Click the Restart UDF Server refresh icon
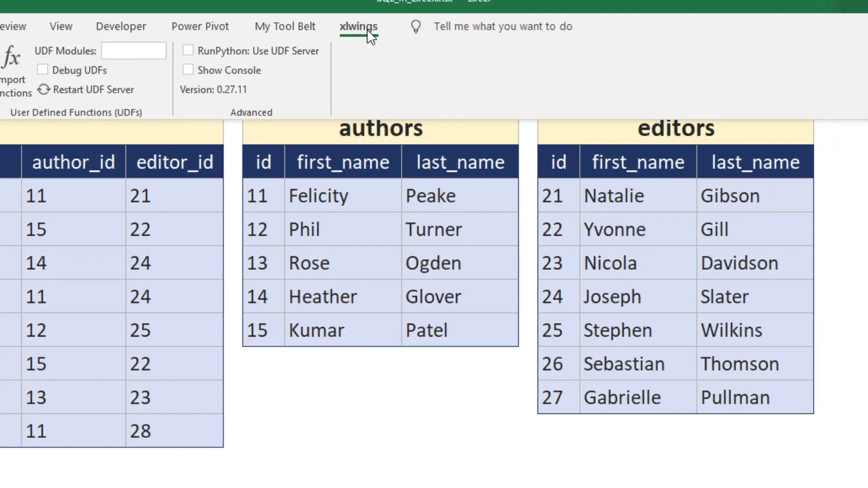The image size is (868, 488). 44,89
